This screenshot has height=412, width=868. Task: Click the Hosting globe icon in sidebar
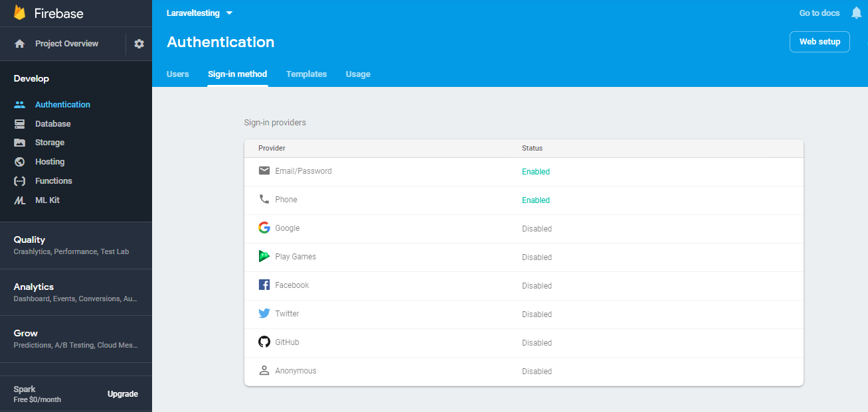pyautogui.click(x=20, y=162)
